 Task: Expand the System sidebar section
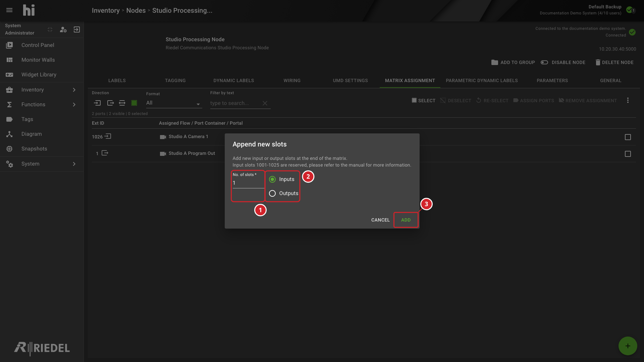point(42,164)
